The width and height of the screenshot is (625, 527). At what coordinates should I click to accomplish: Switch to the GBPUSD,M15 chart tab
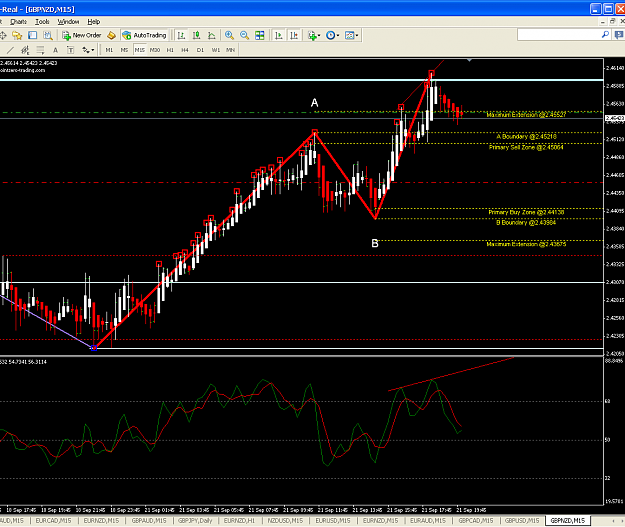tap(522, 521)
